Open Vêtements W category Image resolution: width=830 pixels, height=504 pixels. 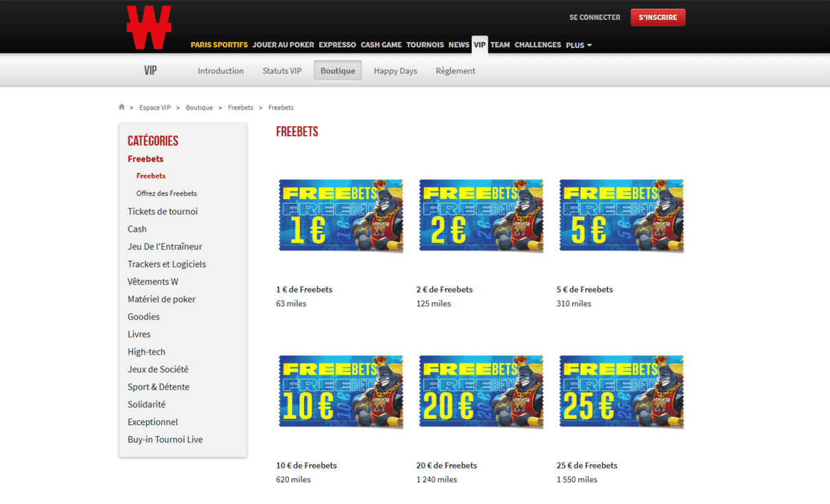[153, 281]
